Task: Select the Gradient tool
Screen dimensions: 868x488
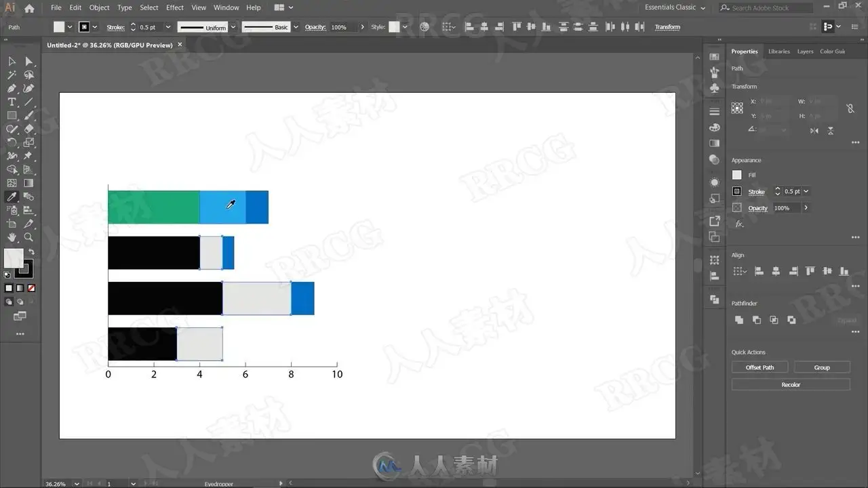Action: click(x=28, y=184)
